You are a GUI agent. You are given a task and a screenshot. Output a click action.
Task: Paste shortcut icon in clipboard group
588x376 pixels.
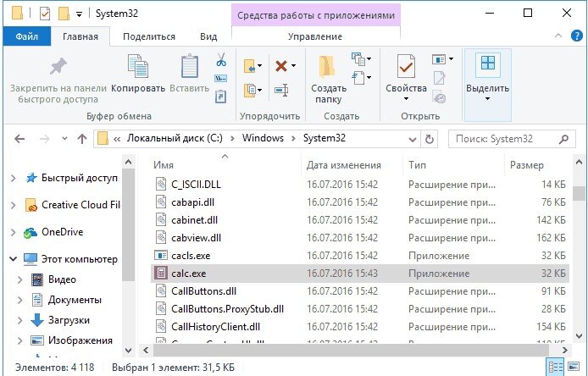[221, 97]
